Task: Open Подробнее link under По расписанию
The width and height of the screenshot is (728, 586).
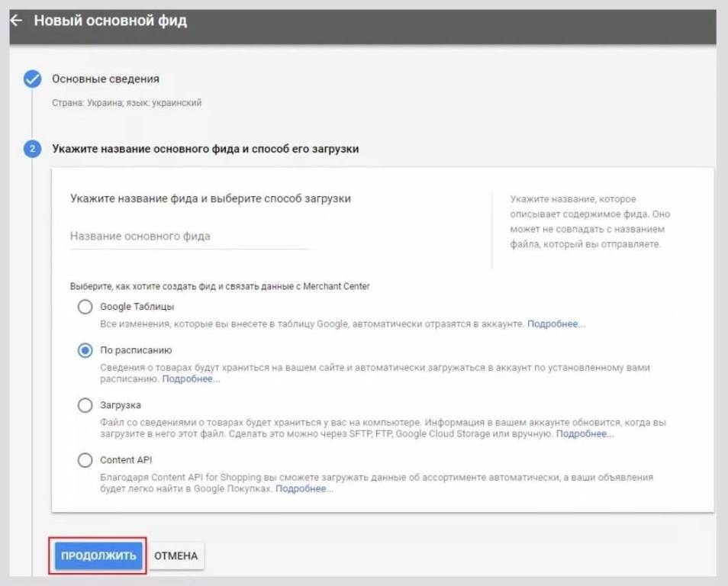Action: 191,379
